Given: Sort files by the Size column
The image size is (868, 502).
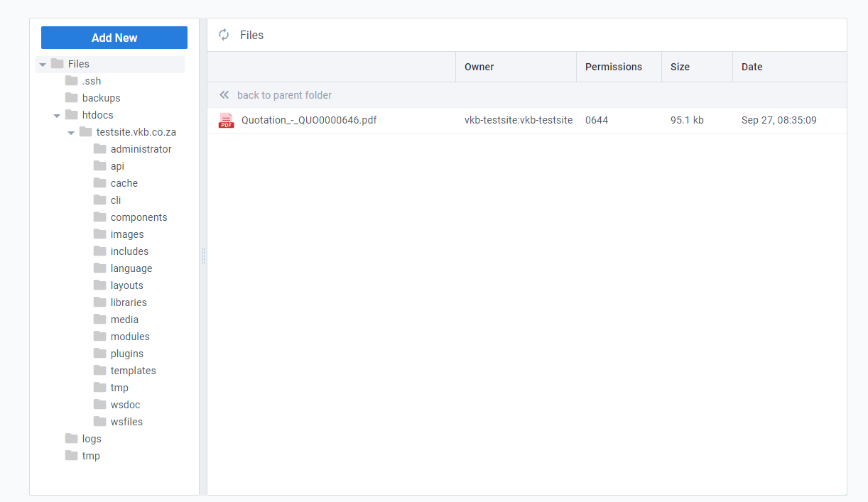Looking at the screenshot, I should coord(680,66).
